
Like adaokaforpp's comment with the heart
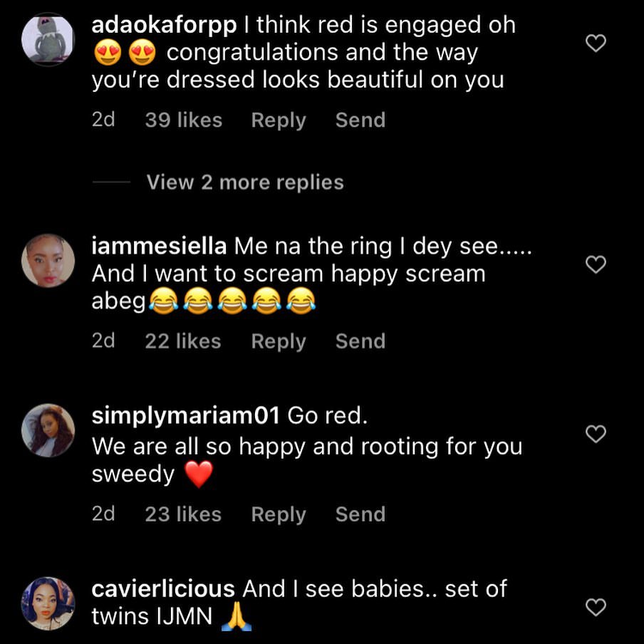[595, 44]
